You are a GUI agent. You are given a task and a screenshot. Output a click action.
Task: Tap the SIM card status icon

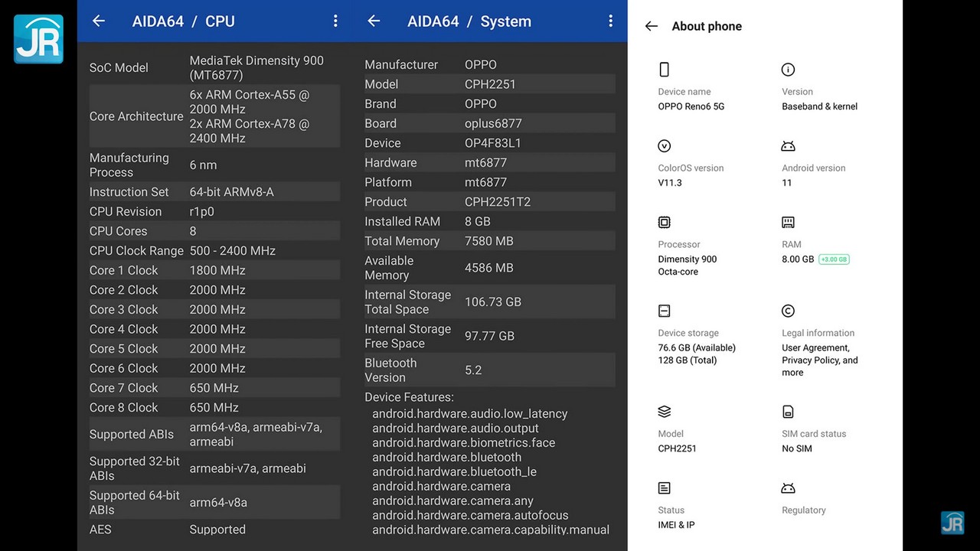[788, 412]
